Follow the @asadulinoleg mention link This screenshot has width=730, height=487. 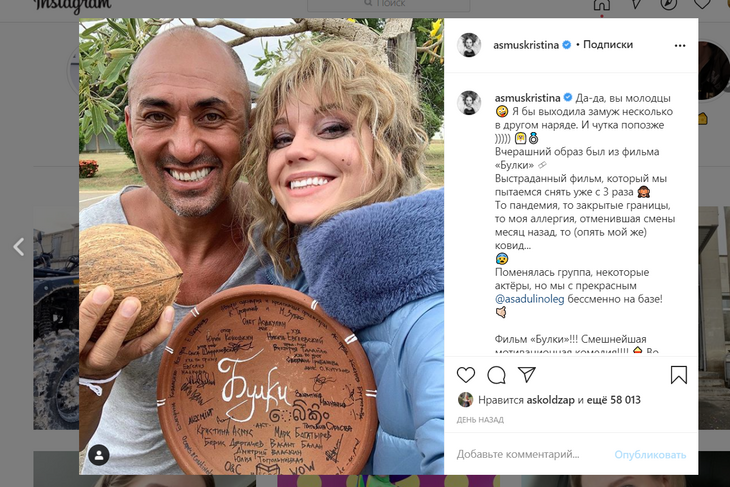click(529, 299)
